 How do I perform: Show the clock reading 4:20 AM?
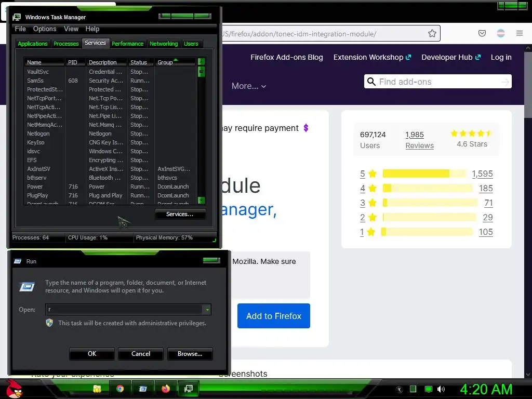click(486, 390)
